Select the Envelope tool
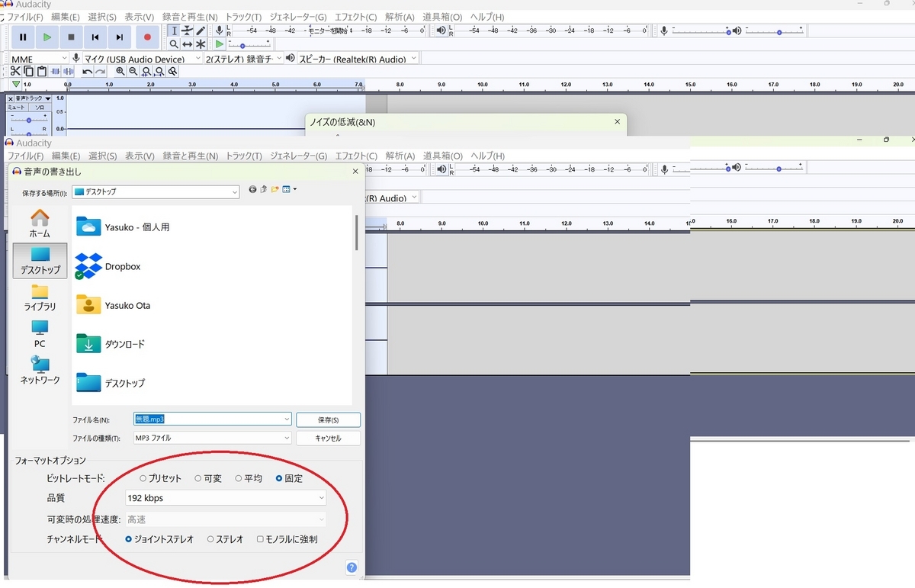Image resolution: width=915 pixels, height=588 pixels. tap(187, 31)
